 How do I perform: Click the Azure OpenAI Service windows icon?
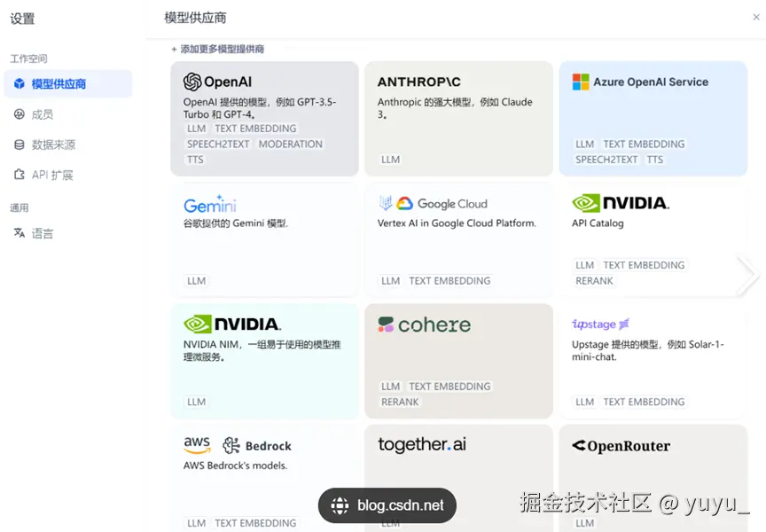tap(581, 82)
